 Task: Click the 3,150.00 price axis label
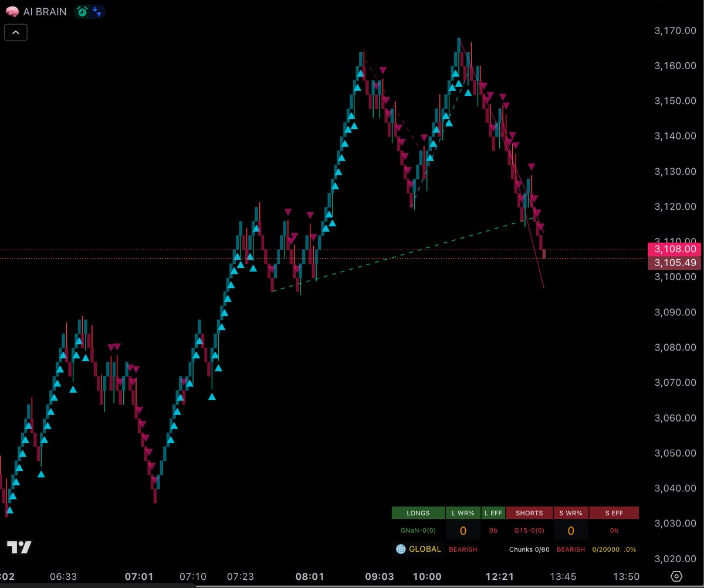pos(675,101)
